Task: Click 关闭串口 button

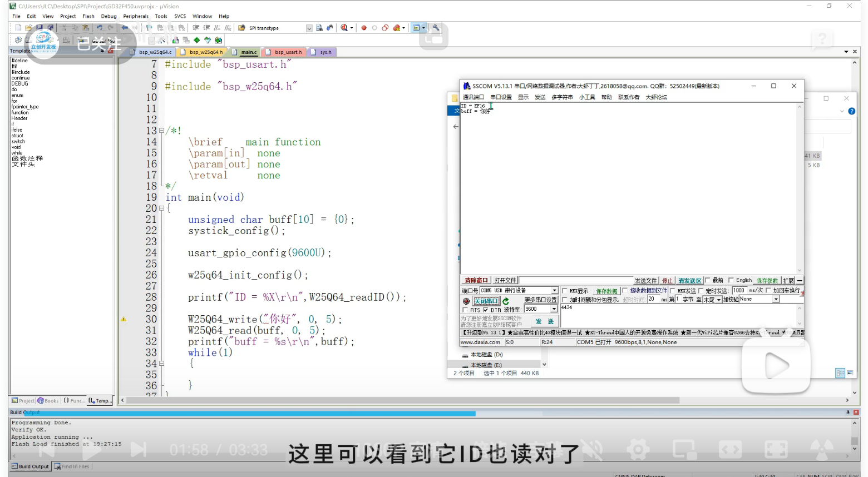Action: click(486, 301)
